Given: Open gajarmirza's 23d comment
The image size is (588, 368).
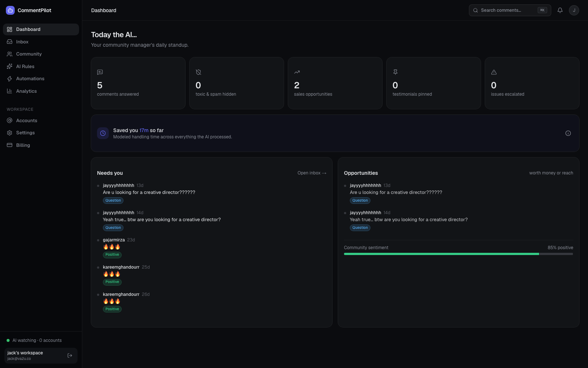Looking at the screenshot, I should click(x=211, y=247).
